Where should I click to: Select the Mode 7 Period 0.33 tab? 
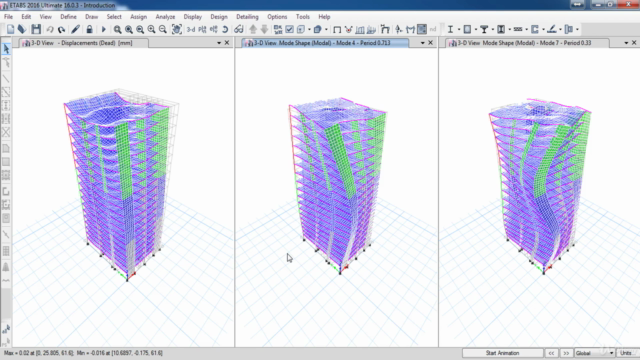tap(527, 43)
